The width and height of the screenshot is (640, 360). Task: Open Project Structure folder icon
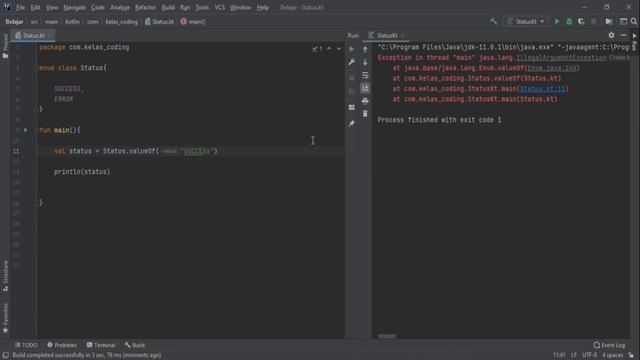pos(609,21)
